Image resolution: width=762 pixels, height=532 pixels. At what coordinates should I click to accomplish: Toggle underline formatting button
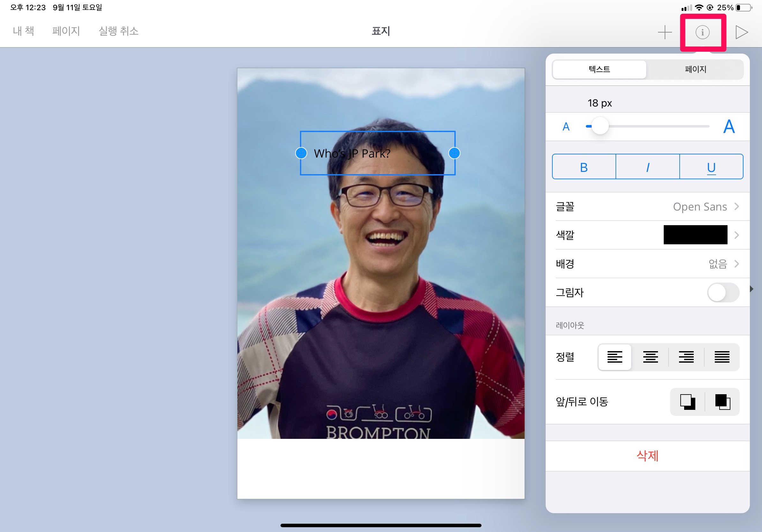tap(711, 167)
